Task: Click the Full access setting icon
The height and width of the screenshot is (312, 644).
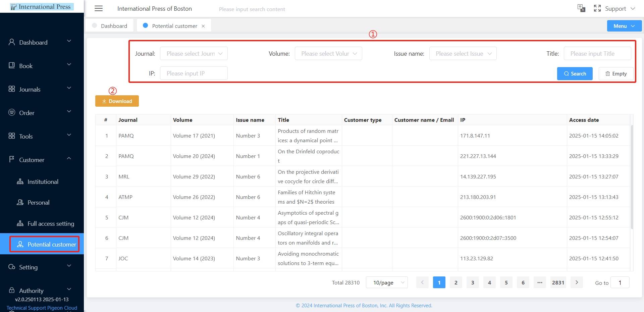Action: (20, 223)
